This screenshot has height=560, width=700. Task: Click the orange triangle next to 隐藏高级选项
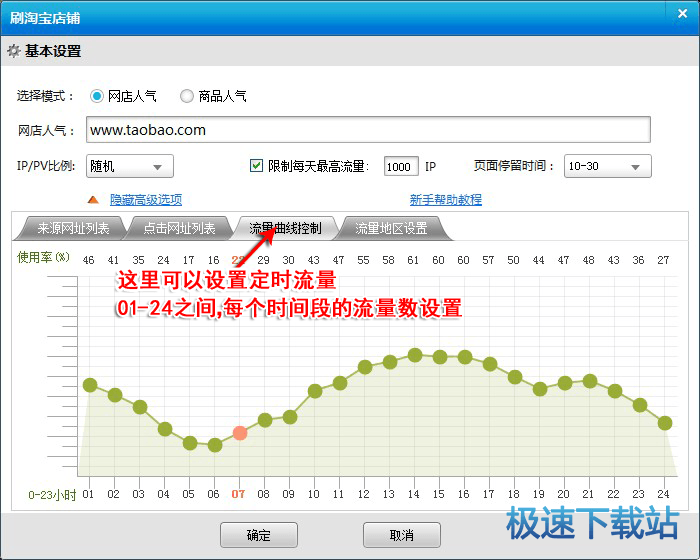point(93,200)
